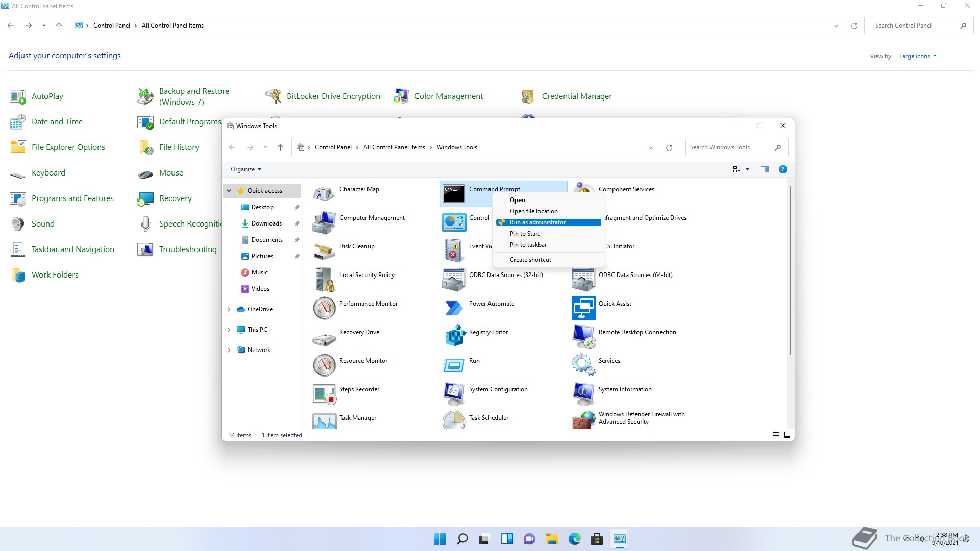Open the Task Scheduler icon
Viewport: 980px width, 551px height.
(454, 420)
